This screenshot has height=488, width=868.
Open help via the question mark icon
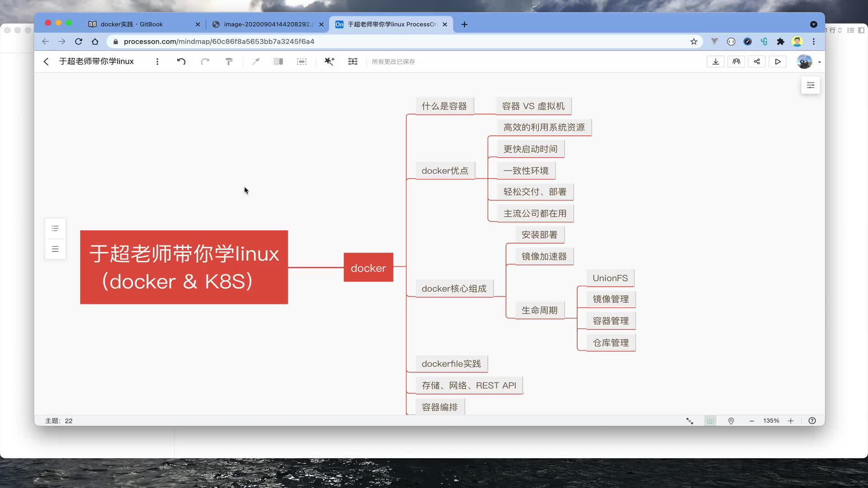pyautogui.click(x=812, y=421)
